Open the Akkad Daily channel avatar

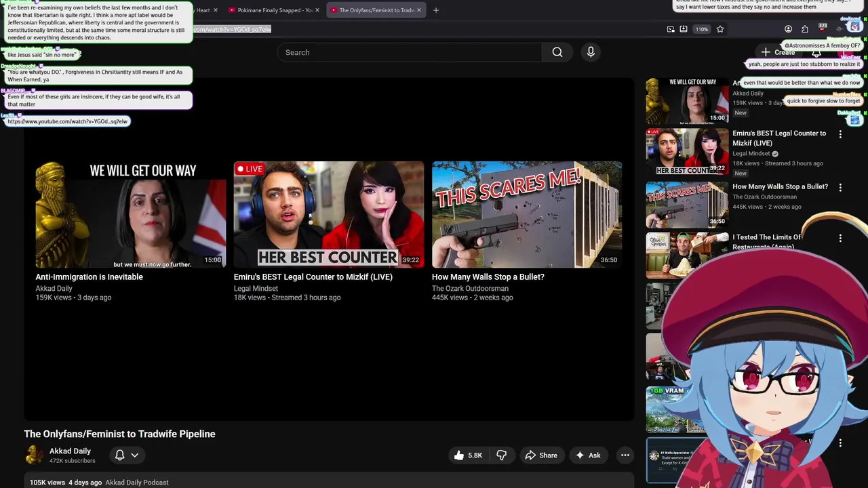34,455
